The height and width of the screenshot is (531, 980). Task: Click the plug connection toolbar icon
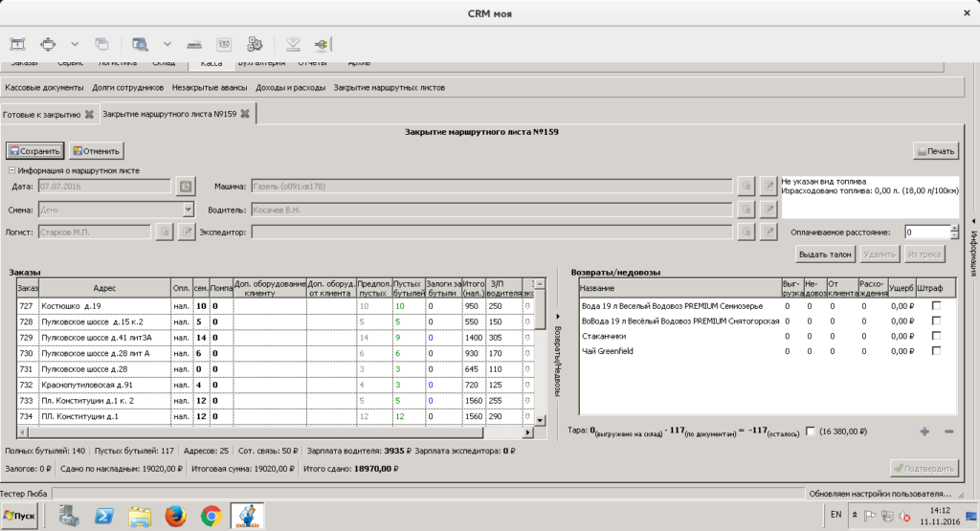(x=322, y=44)
